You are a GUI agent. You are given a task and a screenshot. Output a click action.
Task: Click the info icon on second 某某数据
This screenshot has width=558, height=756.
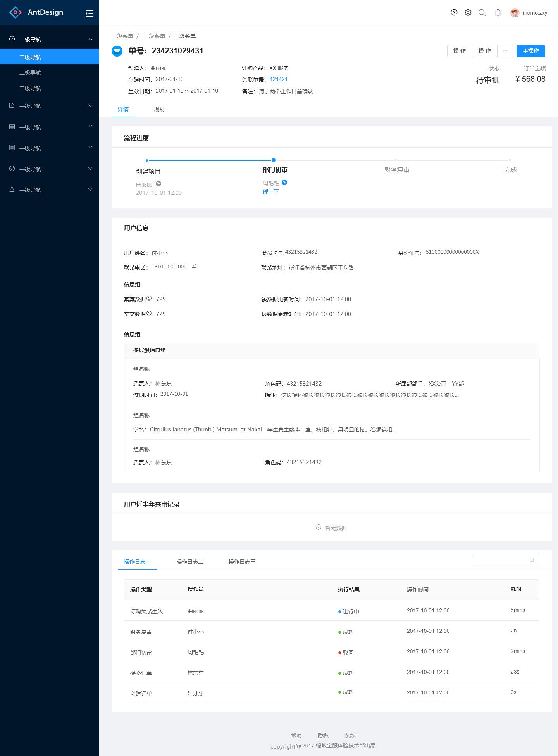tap(149, 313)
